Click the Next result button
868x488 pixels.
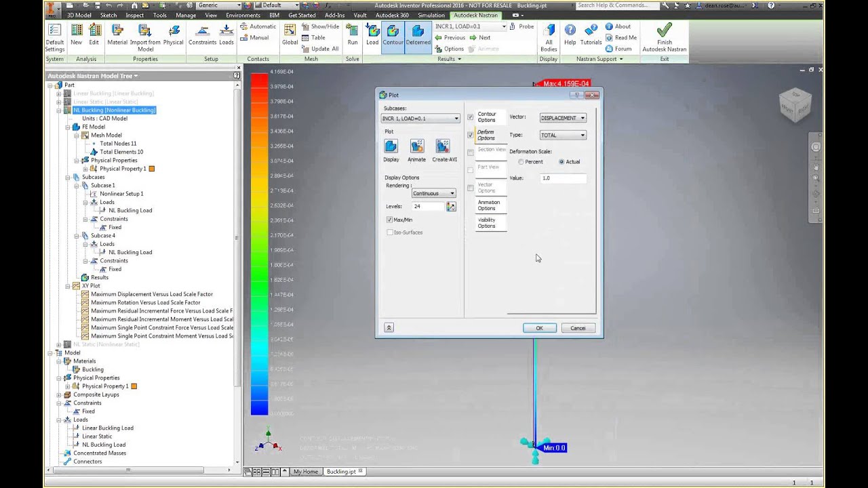click(480, 37)
